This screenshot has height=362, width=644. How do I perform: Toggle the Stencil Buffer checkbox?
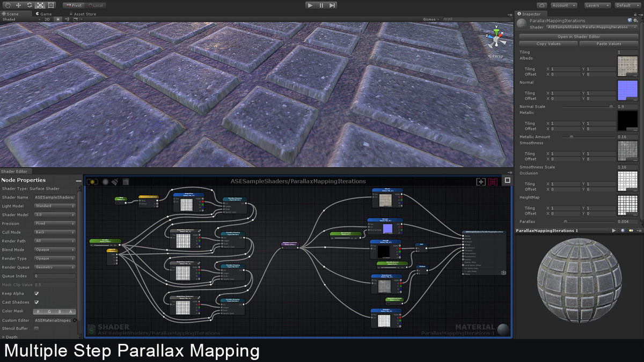(x=36, y=328)
